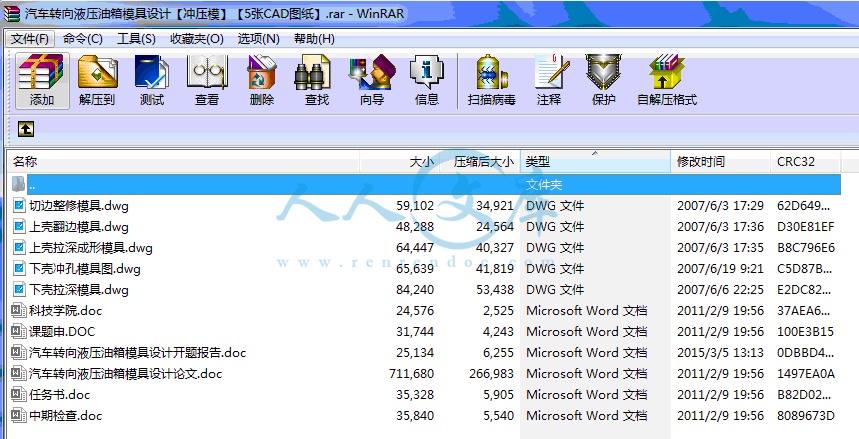Viewport: 859px width, 439px height.
Task: Click the CRC32 value D30E81EF
Action: point(806,227)
